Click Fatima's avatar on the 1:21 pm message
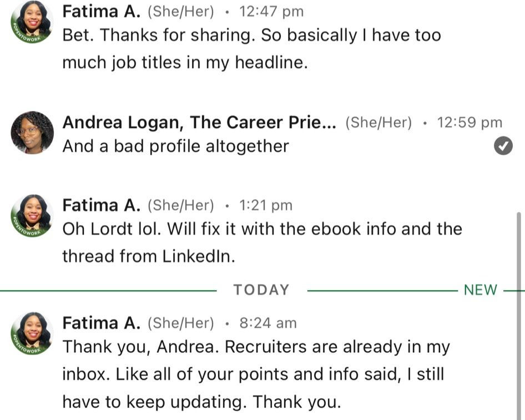This screenshot has width=525, height=420. [31, 216]
